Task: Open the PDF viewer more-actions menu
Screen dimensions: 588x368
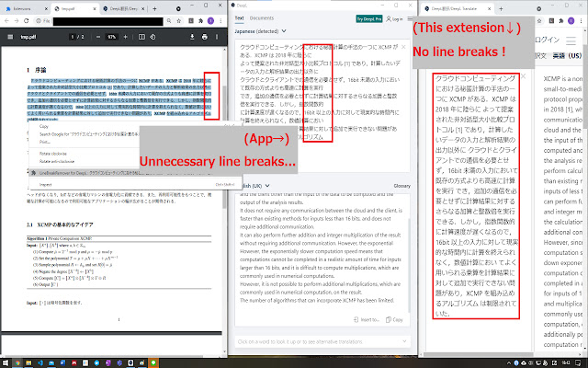Action: [217, 37]
